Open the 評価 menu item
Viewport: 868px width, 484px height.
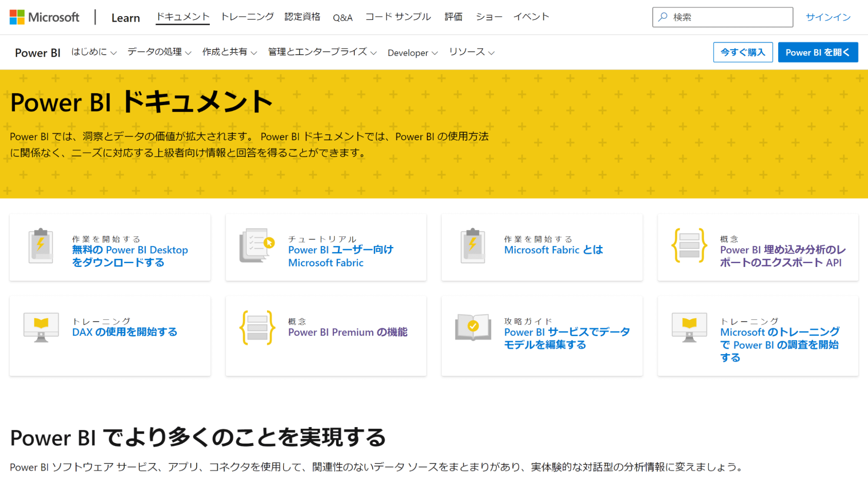(x=453, y=17)
